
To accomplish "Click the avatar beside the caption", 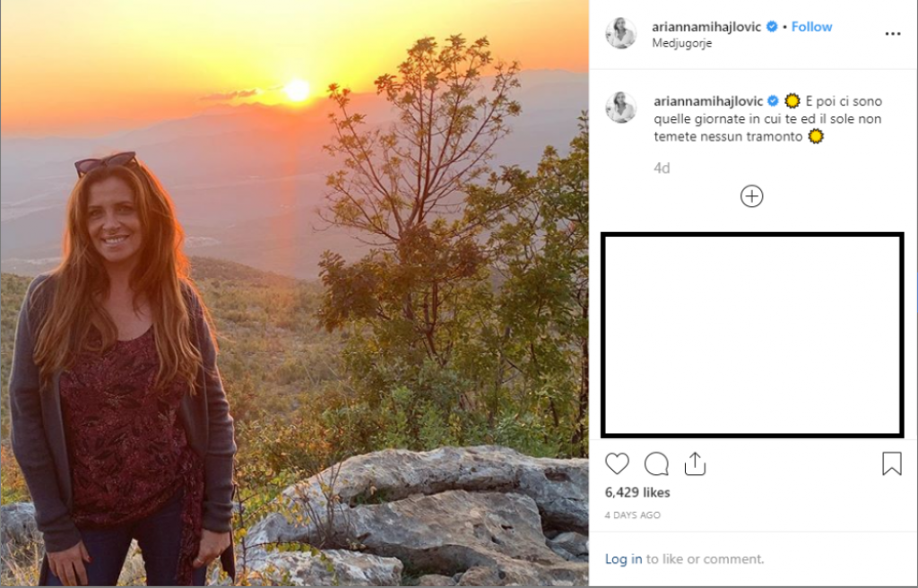I will coord(620,108).
